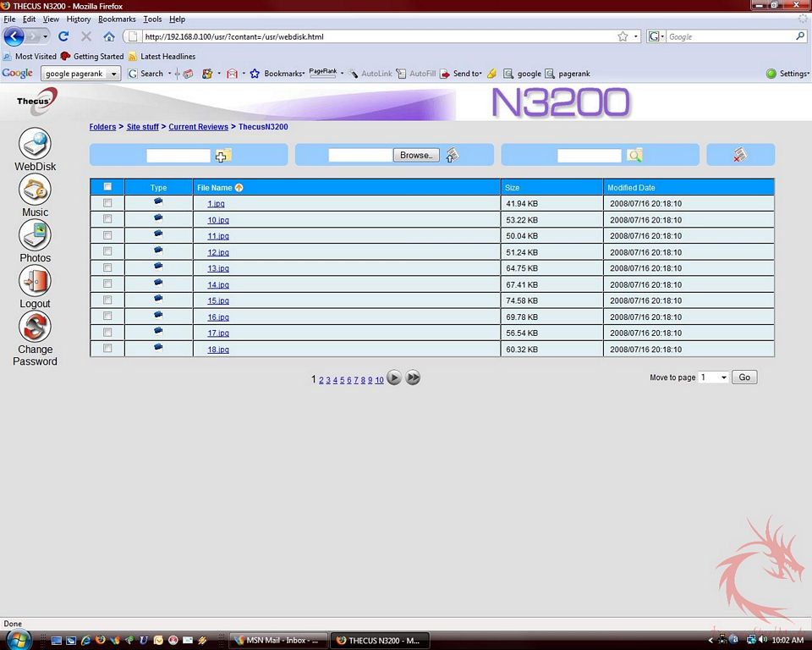Reload the page with Firefox refresh icon
The image size is (812, 650).
coord(63,36)
